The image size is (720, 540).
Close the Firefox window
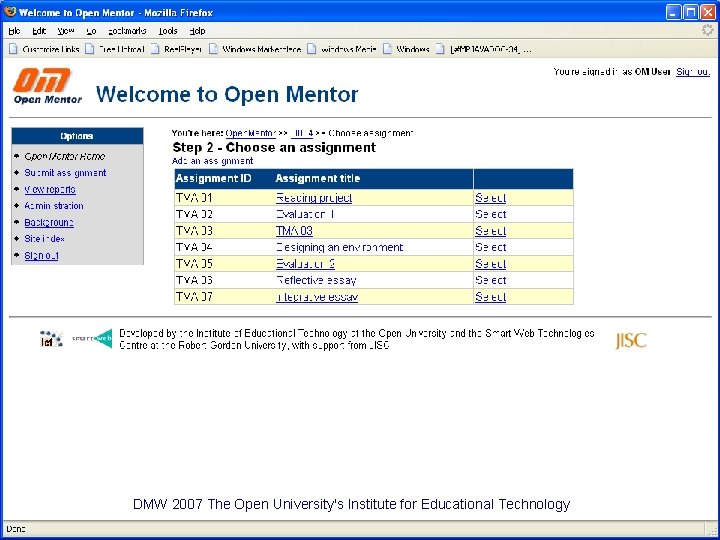[708, 12]
